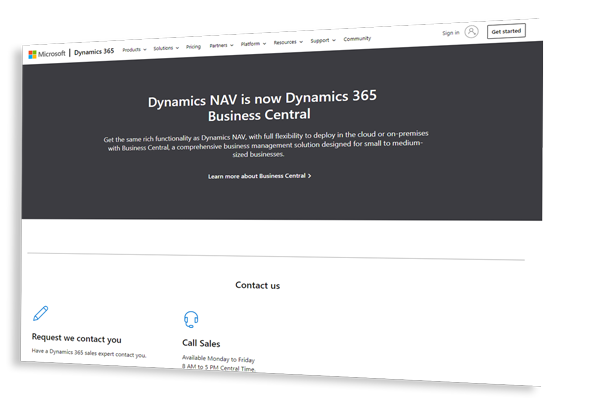This screenshot has height=405, width=600.
Task: Follow the Learn more about Business Central link
Action: [x=257, y=176]
